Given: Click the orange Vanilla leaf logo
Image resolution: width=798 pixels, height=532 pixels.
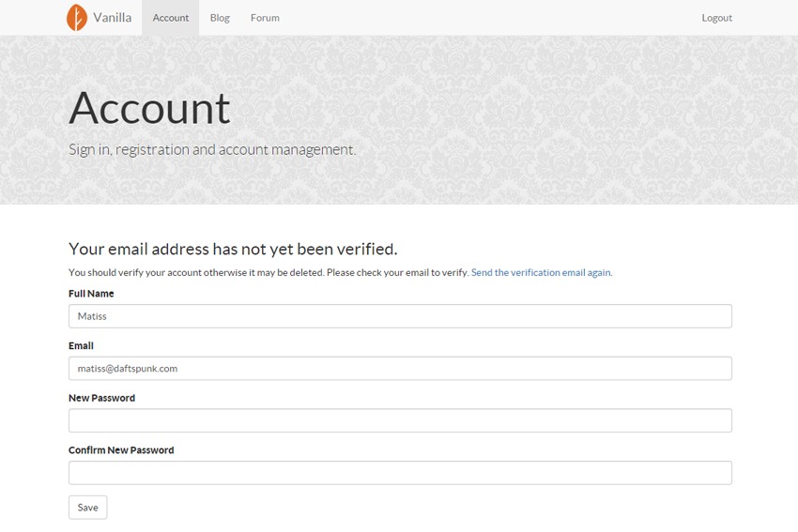Looking at the screenshot, I should coord(76,18).
